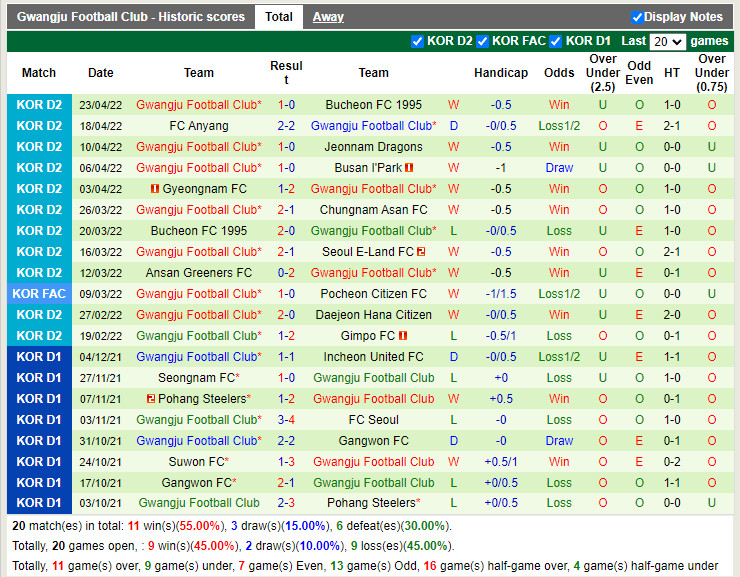Image resolution: width=740 pixels, height=577 pixels.
Task: Open Ansan Greeners FC team link
Action: 199,273
